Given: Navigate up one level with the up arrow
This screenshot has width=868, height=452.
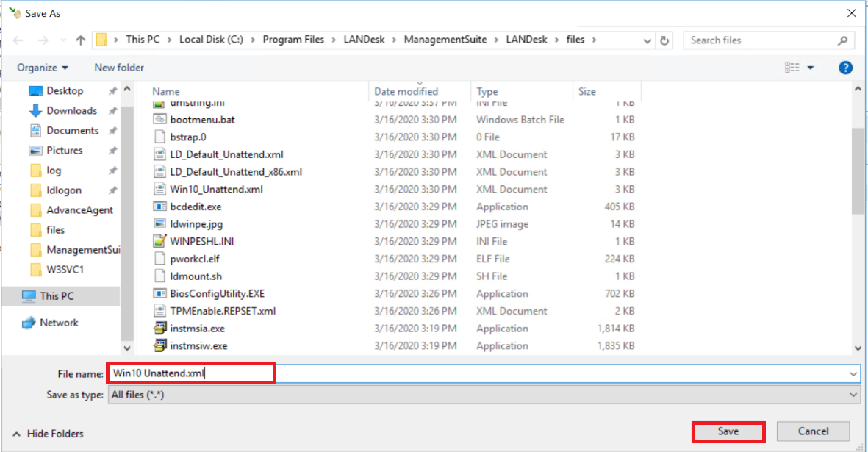Looking at the screenshot, I should (81, 40).
